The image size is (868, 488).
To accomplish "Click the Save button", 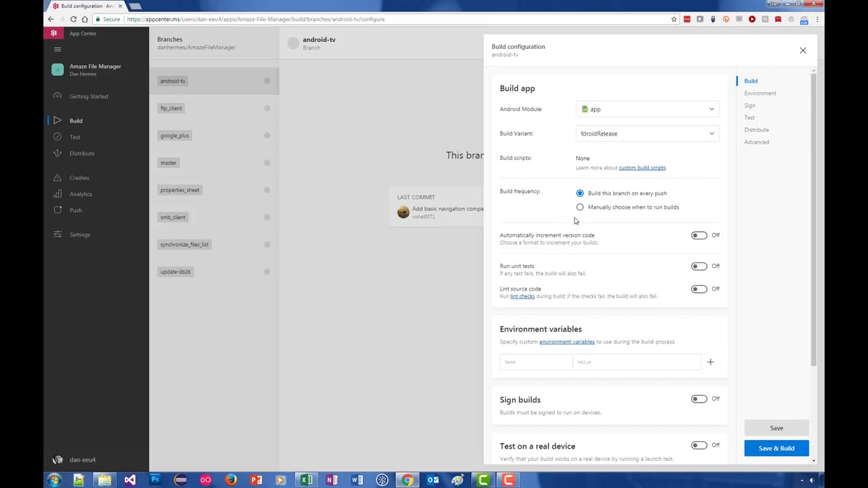I will (776, 428).
